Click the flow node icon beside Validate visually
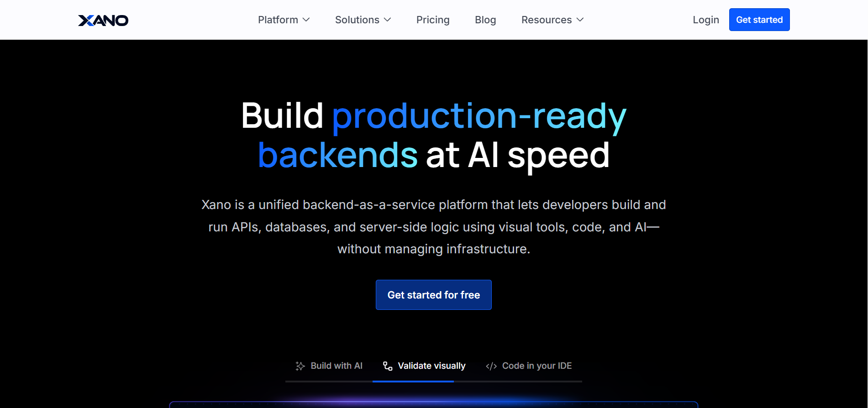 (388, 366)
